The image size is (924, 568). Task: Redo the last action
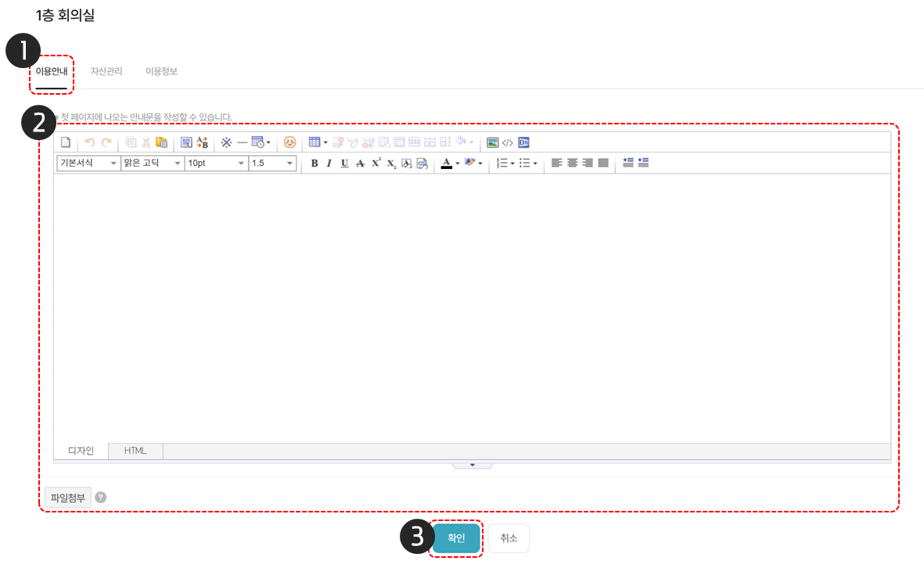tap(106, 142)
